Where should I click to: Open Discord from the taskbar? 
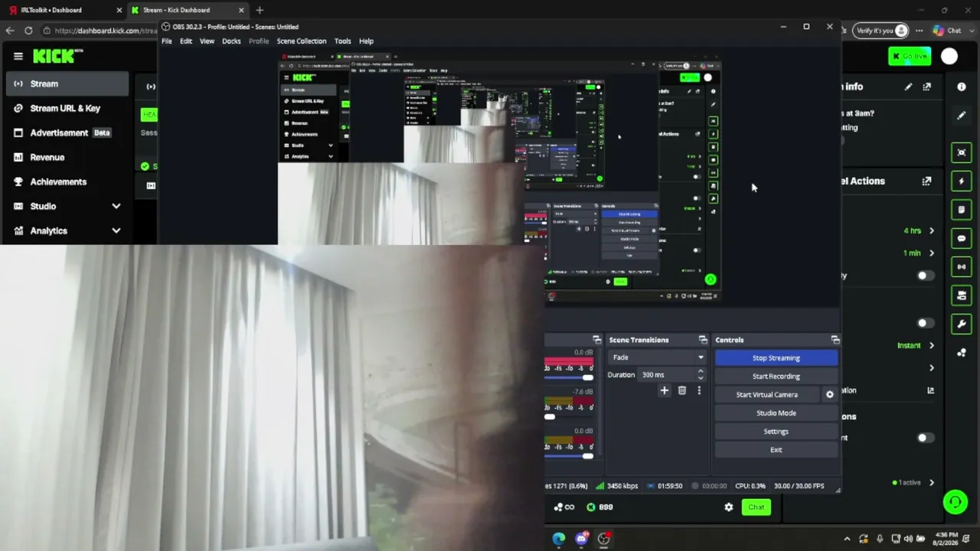[581, 539]
